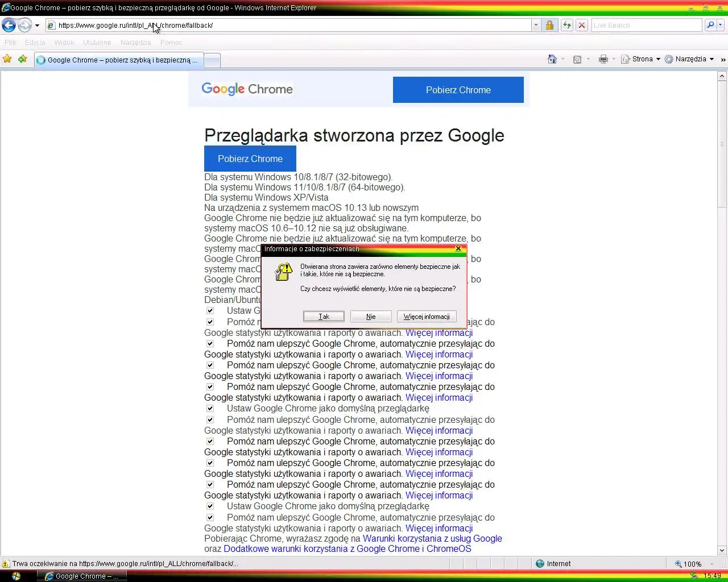Image resolution: width=728 pixels, height=582 pixels.
Task: Expand command bar overflow chevron
Action: [723, 59]
